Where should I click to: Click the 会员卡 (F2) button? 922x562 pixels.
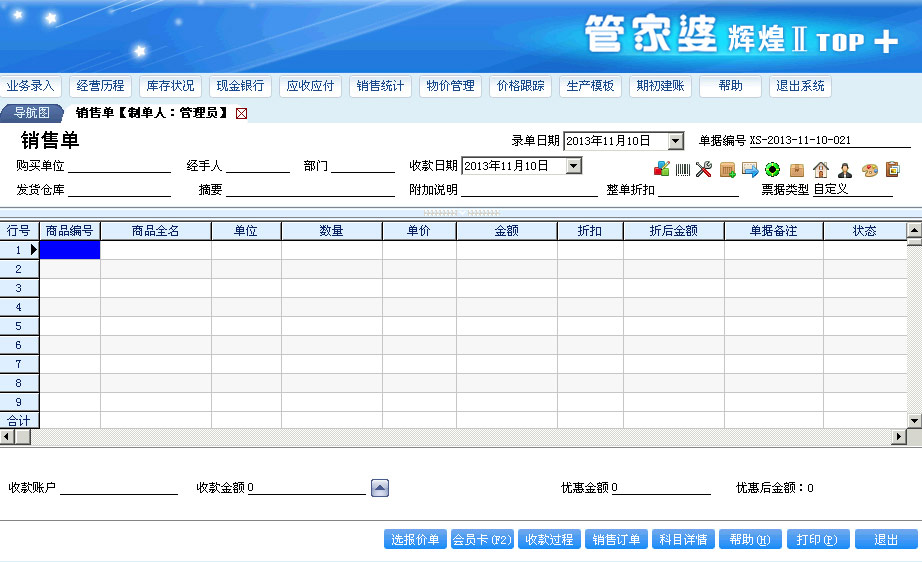click(x=482, y=539)
